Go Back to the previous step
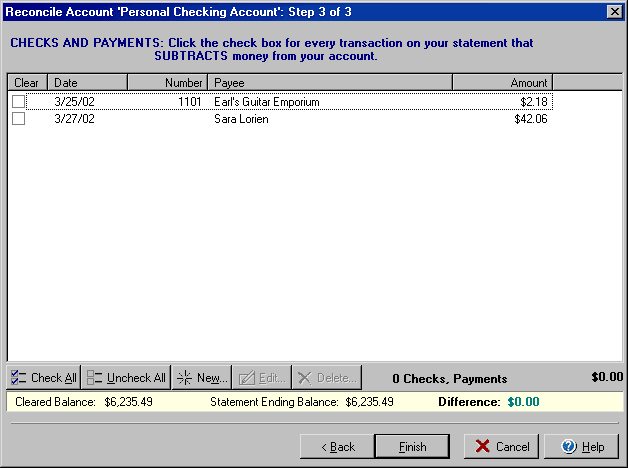Viewport: 628px width, 468px height. [335, 447]
